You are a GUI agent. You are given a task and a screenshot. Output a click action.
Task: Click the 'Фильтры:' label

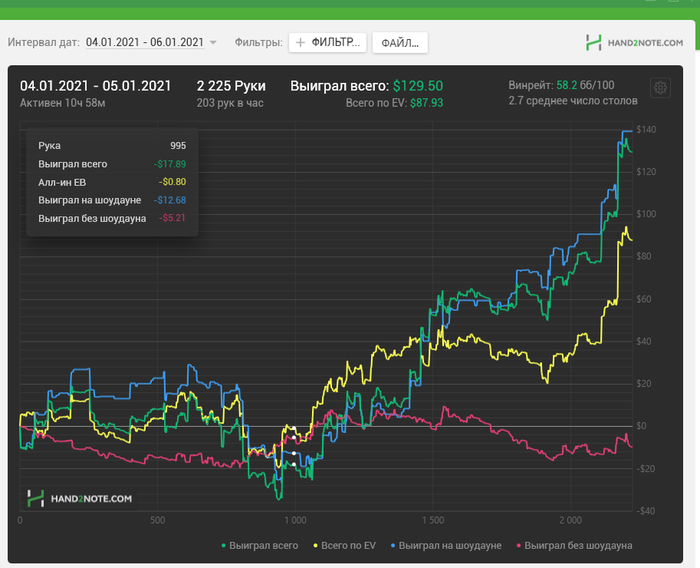click(x=258, y=43)
